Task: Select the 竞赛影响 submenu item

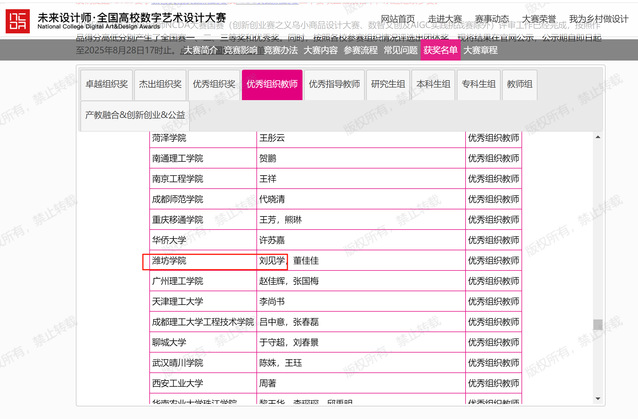Action: [x=240, y=49]
